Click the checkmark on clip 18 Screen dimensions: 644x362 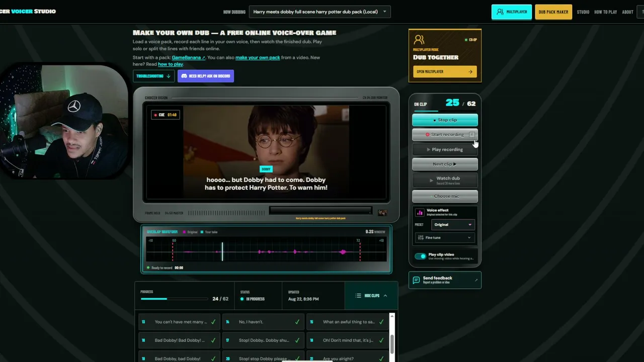point(381,340)
